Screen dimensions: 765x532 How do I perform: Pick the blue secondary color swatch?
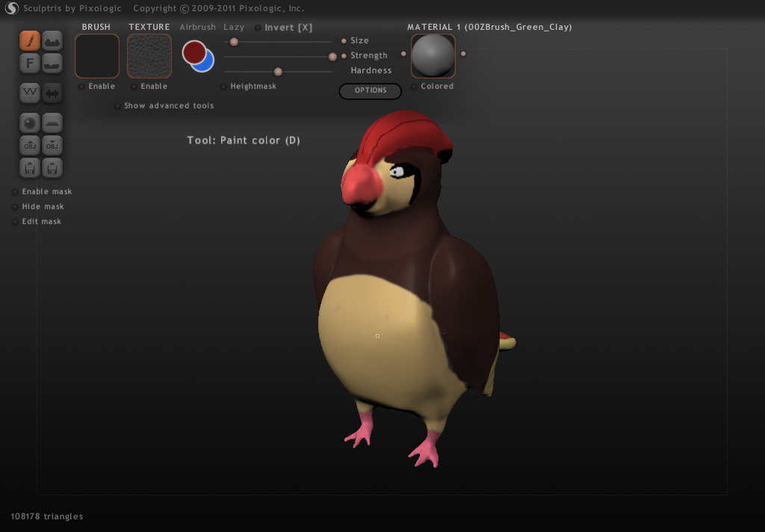[x=208, y=66]
